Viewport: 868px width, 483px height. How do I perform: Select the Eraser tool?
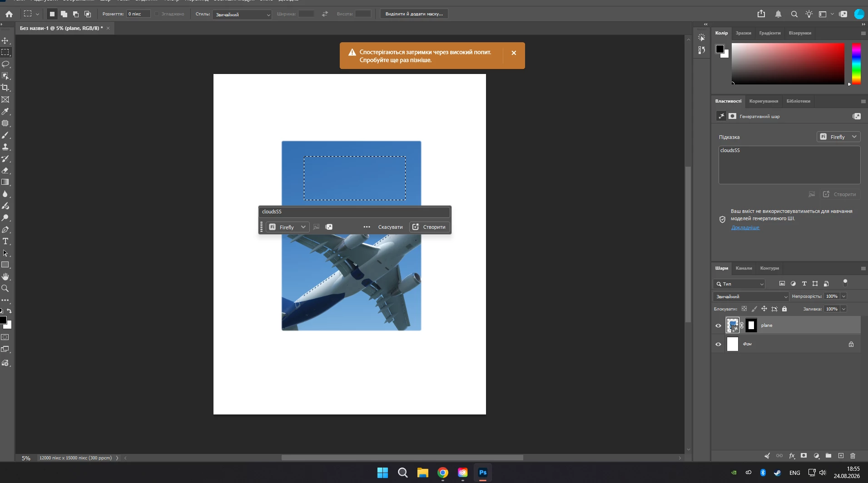(x=5, y=171)
